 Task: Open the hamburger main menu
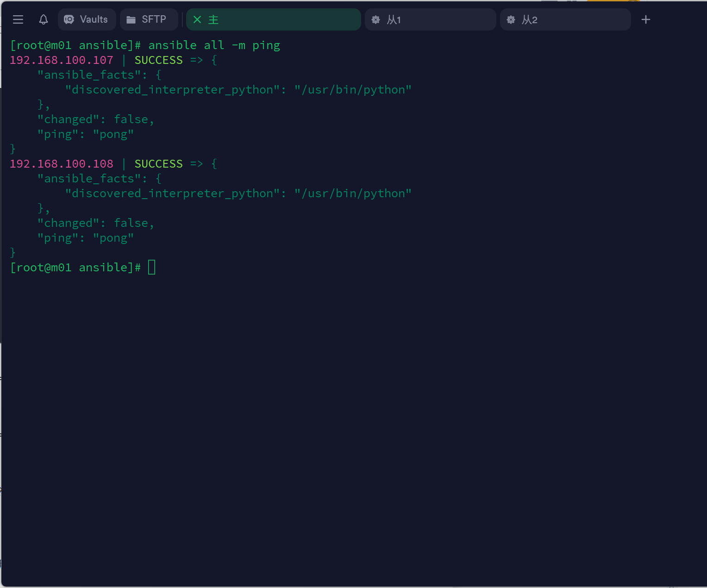pyautogui.click(x=18, y=19)
